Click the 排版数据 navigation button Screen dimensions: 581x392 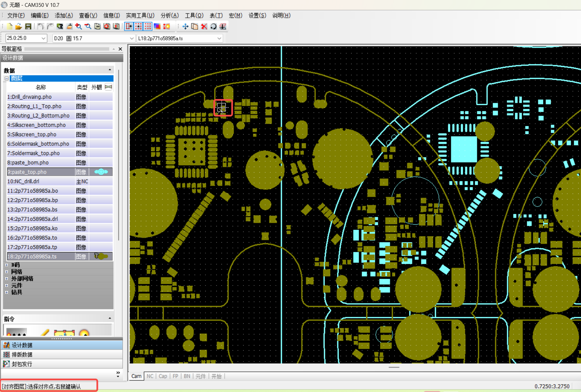[x=61, y=354]
